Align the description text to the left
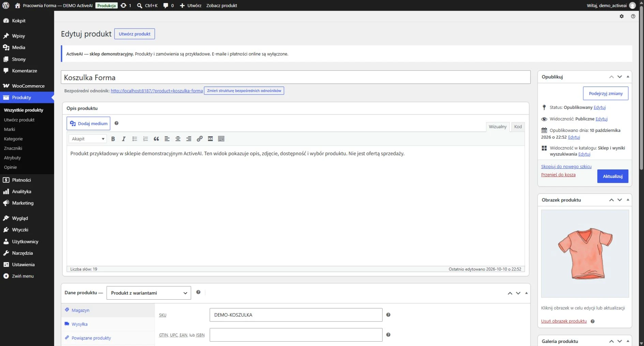Viewport: 644px width, 346px height. [167, 139]
